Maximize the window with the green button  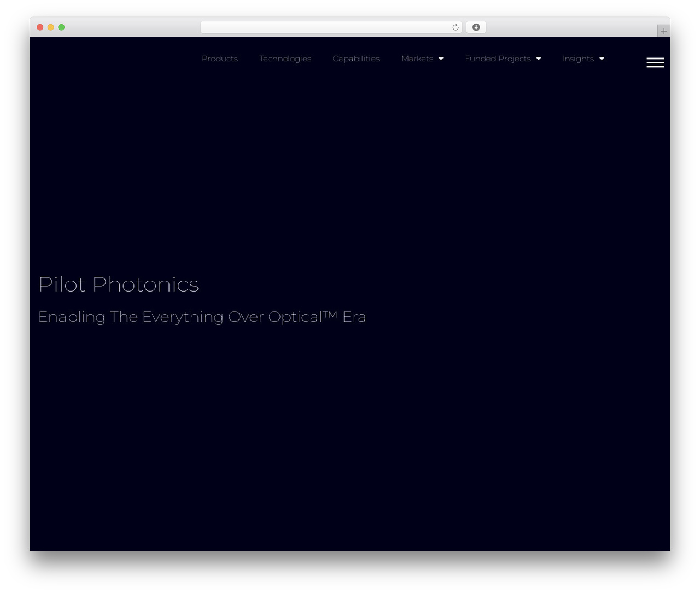point(61,27)
